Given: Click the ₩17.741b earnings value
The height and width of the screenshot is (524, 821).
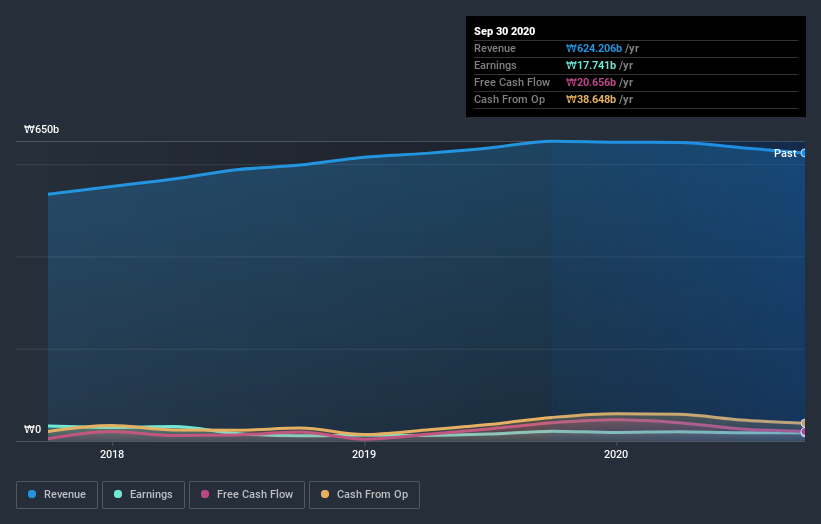Looking at the screenshot, I should [591, 65].
